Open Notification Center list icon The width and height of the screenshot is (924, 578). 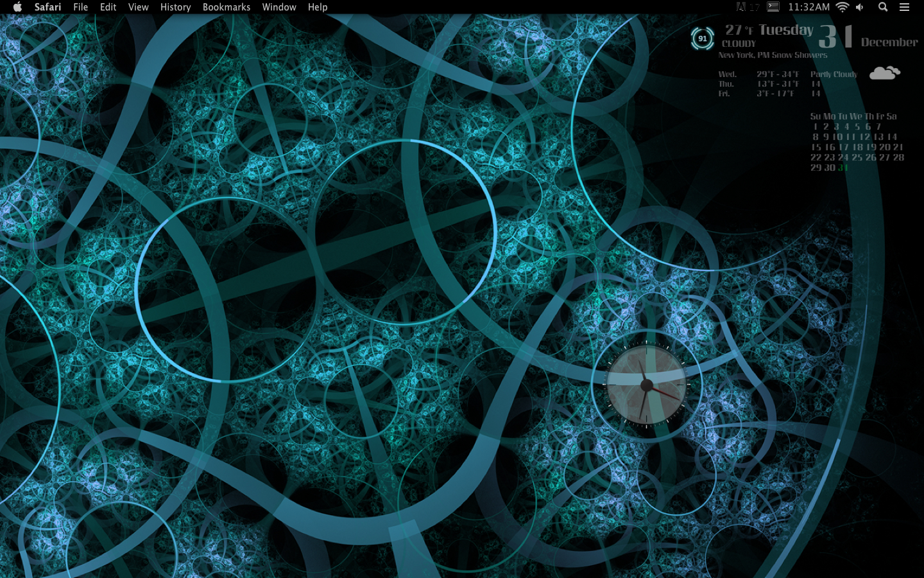(904, 7)
